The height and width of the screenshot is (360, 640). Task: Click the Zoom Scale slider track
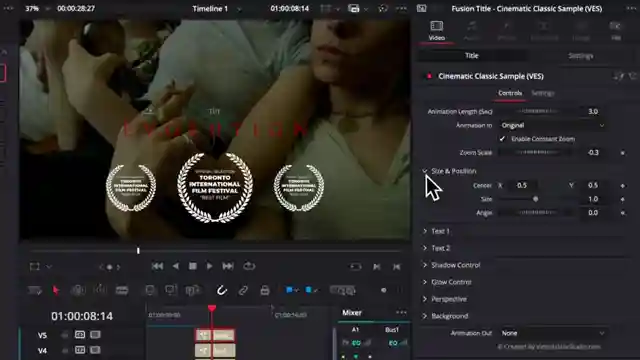pos(535,153)
